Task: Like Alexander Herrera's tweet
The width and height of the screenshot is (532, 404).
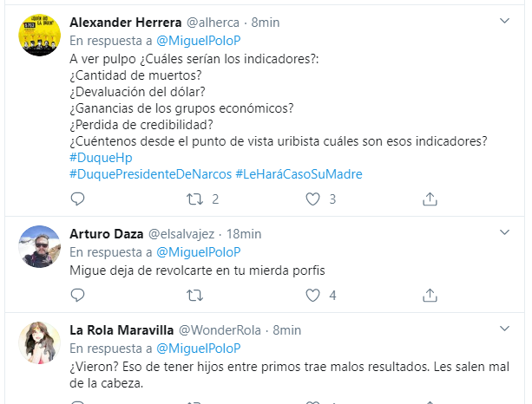Action: click(x=314, y=199)
